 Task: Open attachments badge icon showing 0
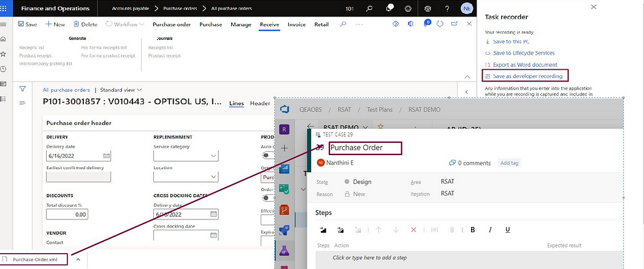(x=427, y=23)
